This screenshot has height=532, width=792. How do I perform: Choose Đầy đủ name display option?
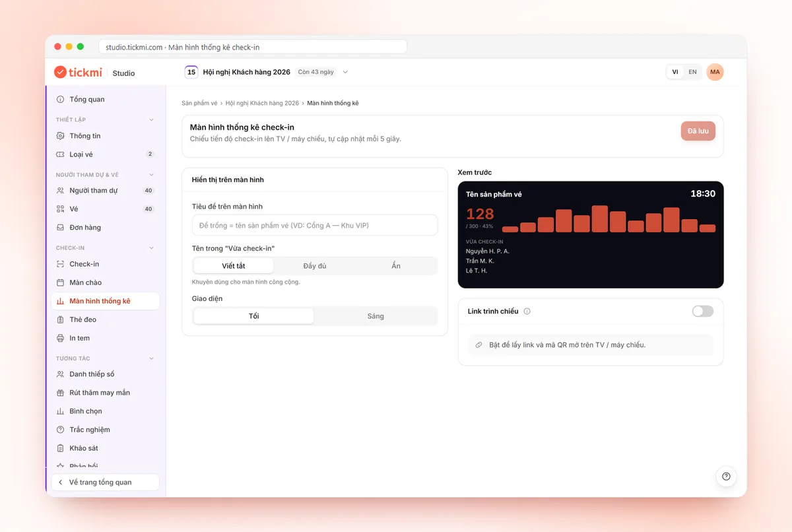pyautogui.click(x=315, y=266)
